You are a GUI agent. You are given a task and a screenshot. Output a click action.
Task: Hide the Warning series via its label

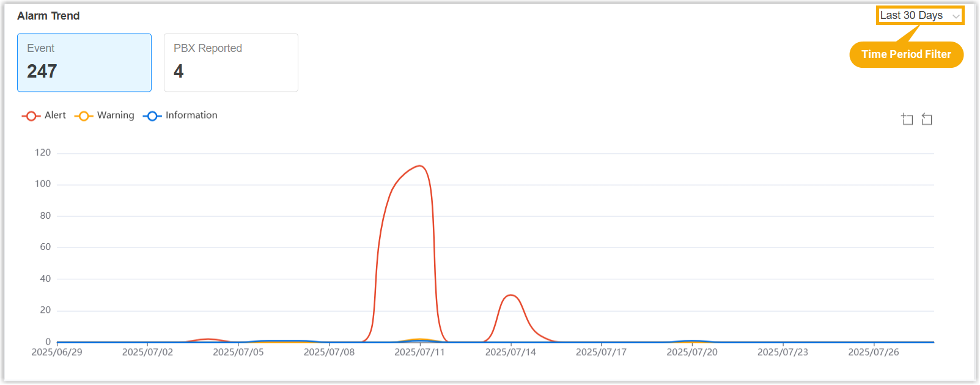click(x=116, y=116)
